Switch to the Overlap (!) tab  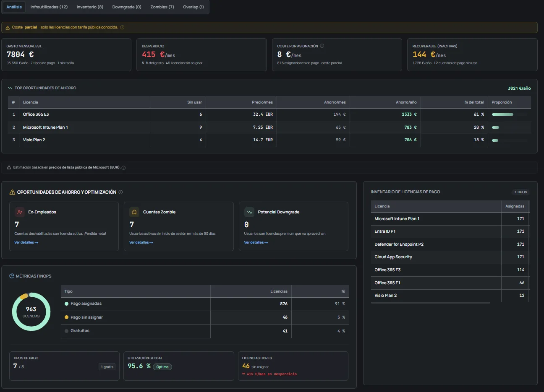click(194, 7)
